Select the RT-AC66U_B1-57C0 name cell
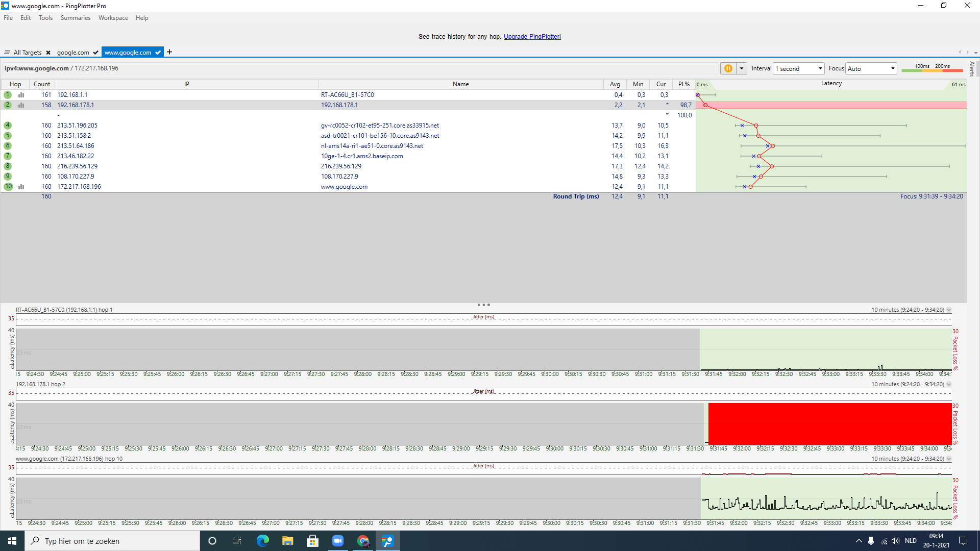 pyautogui.click(x=348, y=95)
